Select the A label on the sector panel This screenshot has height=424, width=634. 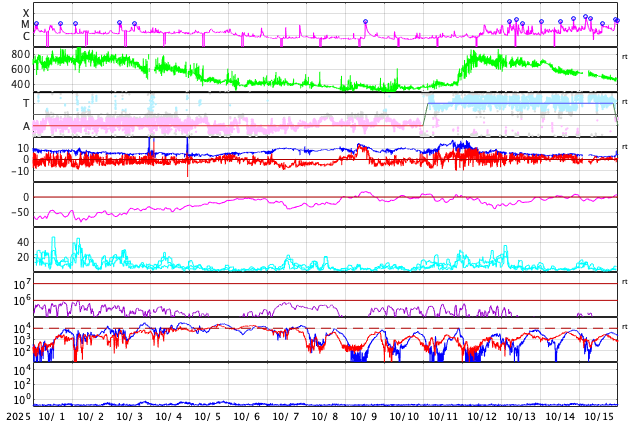[x=26, y=126]
